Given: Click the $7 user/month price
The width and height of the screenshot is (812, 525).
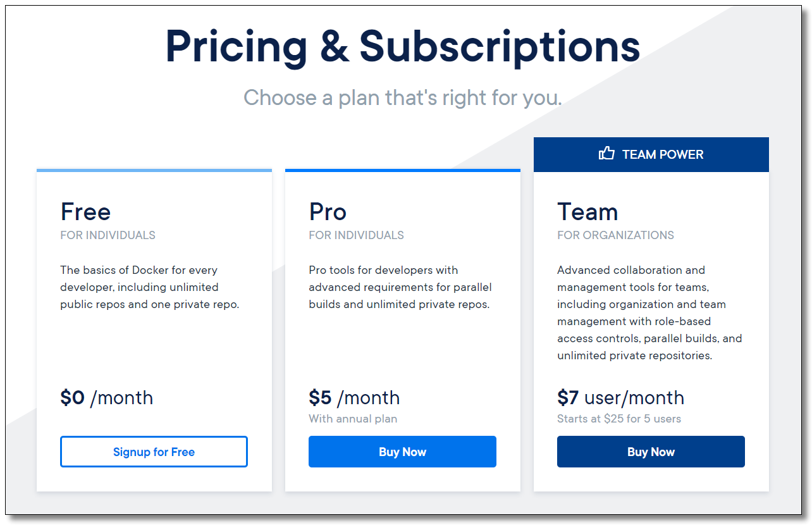Looking at the screenshot, I should 620,397.
